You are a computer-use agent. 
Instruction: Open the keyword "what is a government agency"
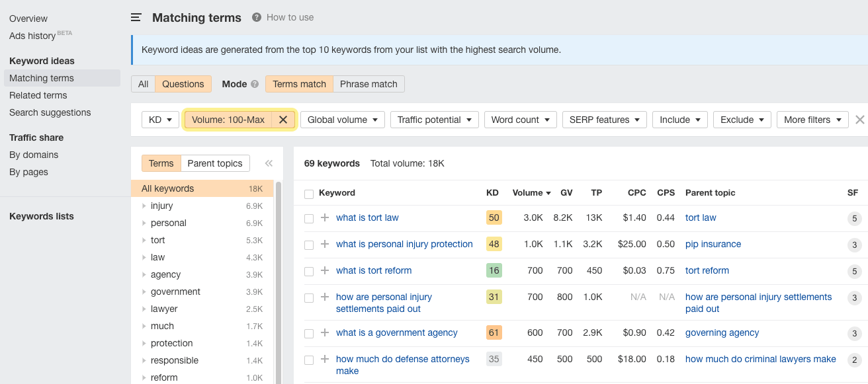(x=397, y=332)
